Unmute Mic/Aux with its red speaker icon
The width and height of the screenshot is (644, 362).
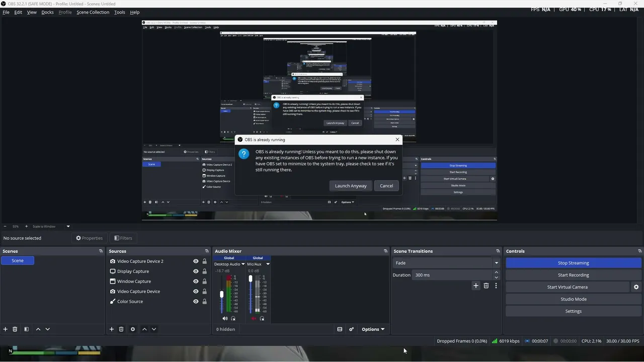[x=254, y=318]
